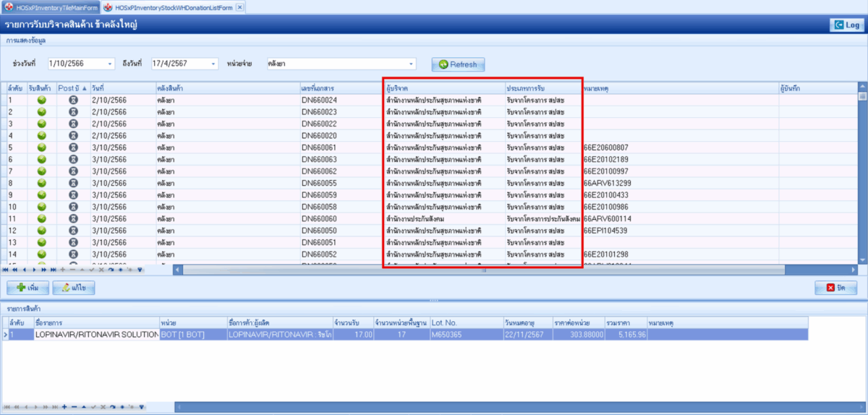The image size is (868, 415).
Task: Click plus icon in bottom item grid navigator
Action: tap(64, 407)
